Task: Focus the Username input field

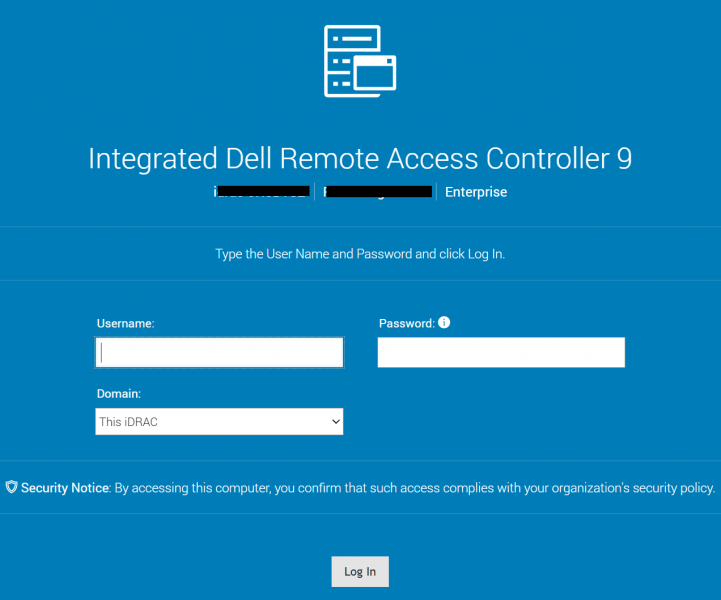Action: pyautogui.click(x=219, y=353)
